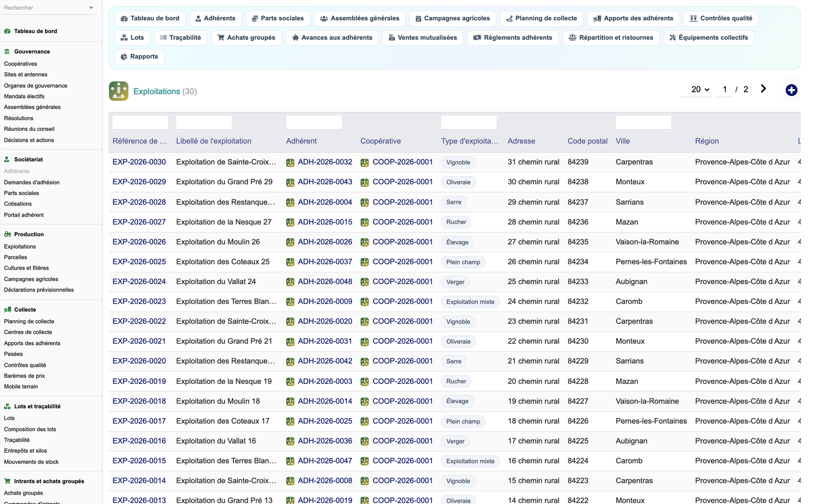Click the Collecte section icon in sidebar

click(7, 310)
